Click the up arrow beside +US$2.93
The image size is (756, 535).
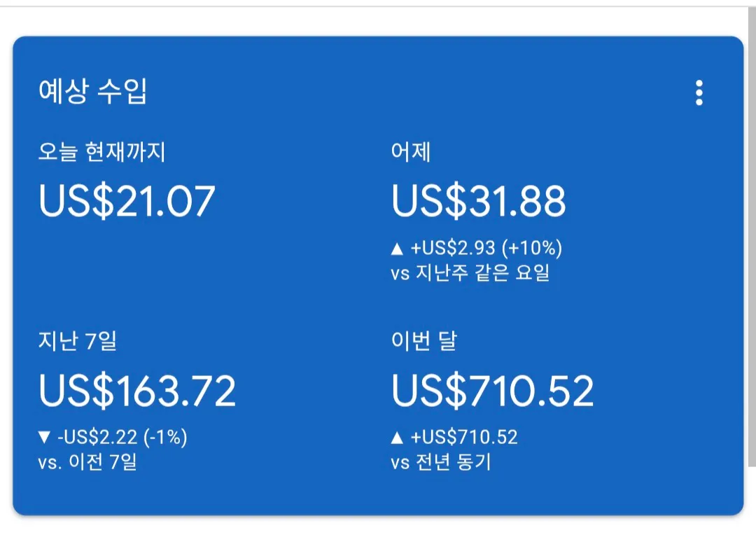[397, 248]
